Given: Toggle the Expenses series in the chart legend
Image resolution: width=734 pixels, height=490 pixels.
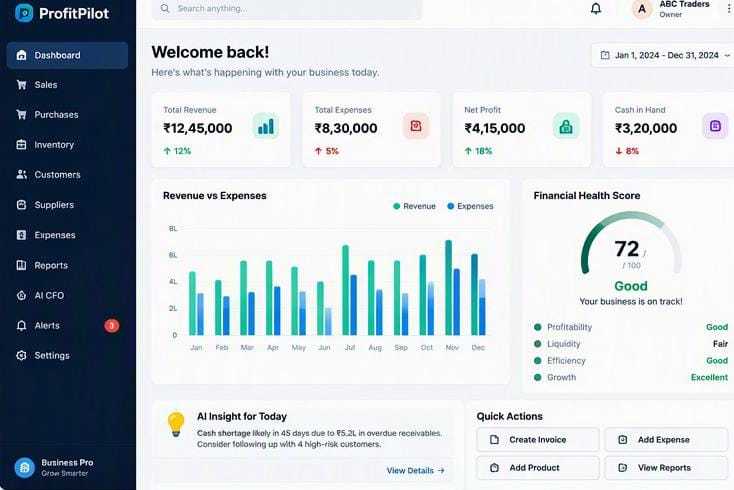Looking at the screenshot, I should tap(470, 206).
